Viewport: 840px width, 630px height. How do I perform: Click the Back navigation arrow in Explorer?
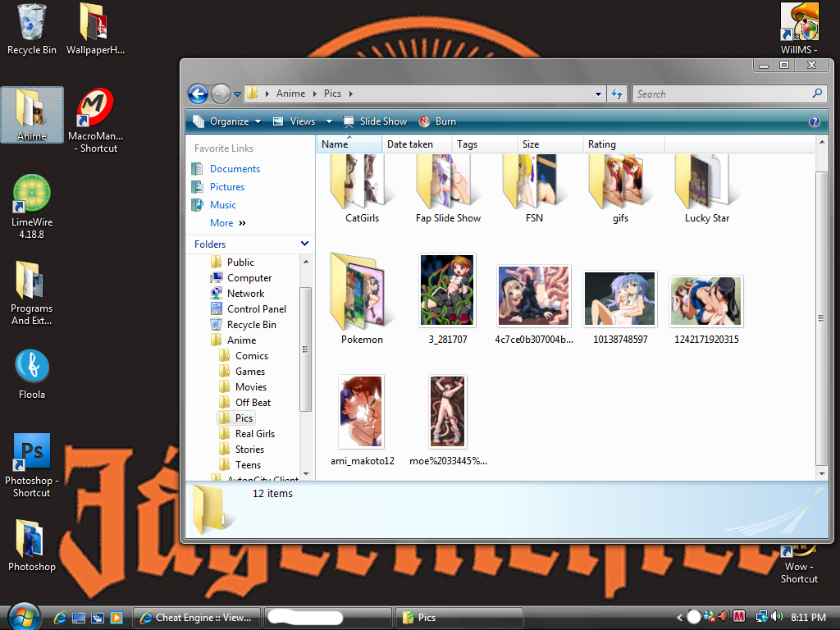(x=198, y=94)
